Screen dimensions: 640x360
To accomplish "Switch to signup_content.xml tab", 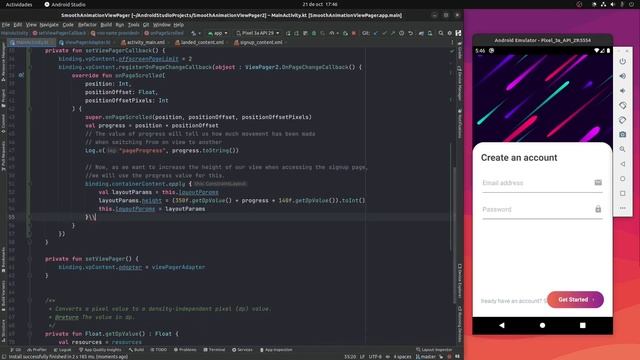I will [x=261, y=42].
